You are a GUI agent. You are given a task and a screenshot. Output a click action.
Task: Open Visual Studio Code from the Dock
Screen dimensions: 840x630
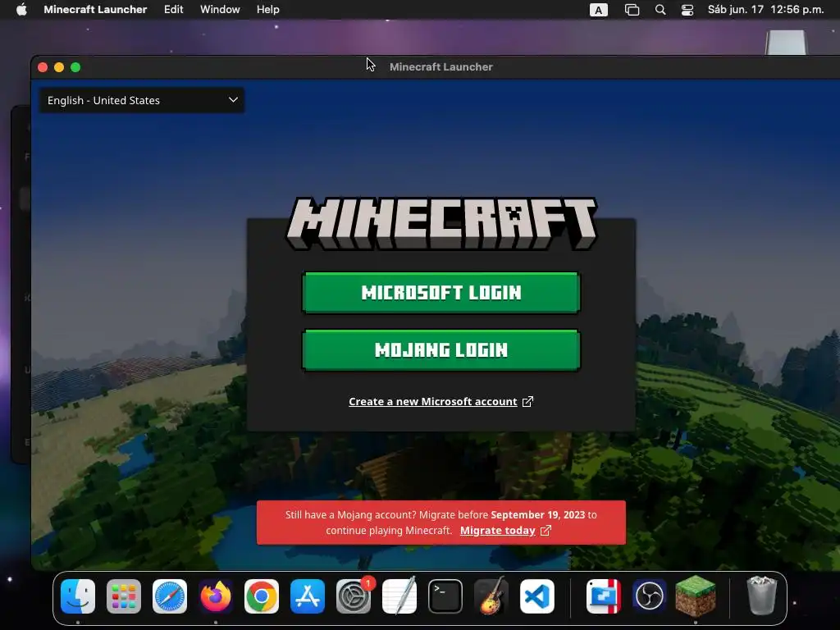(537, 596)
